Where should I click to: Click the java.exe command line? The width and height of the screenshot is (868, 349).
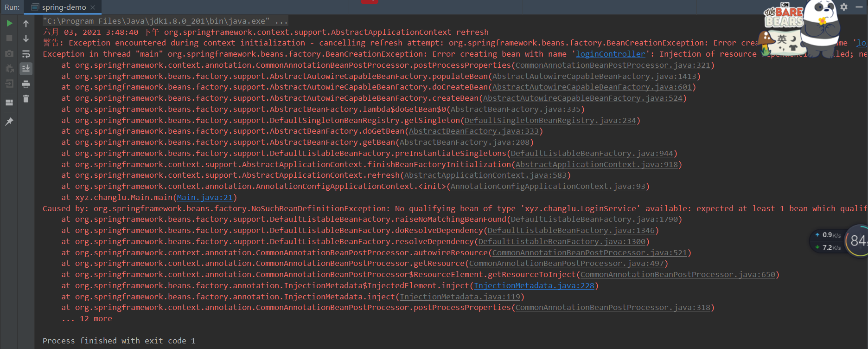pos(165,21)
